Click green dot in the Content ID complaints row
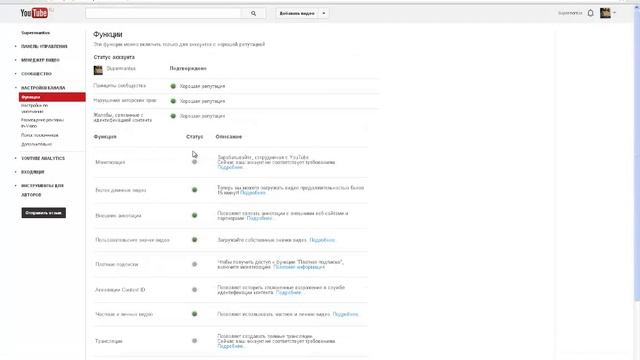Image resolution: width=640 pixels, height=360 pixels. [x=173, y=116]
